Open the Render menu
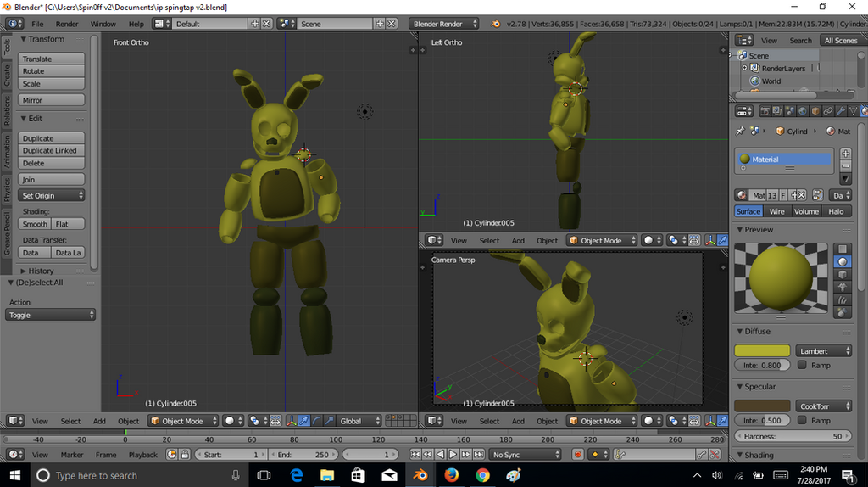 click(67, 24)
